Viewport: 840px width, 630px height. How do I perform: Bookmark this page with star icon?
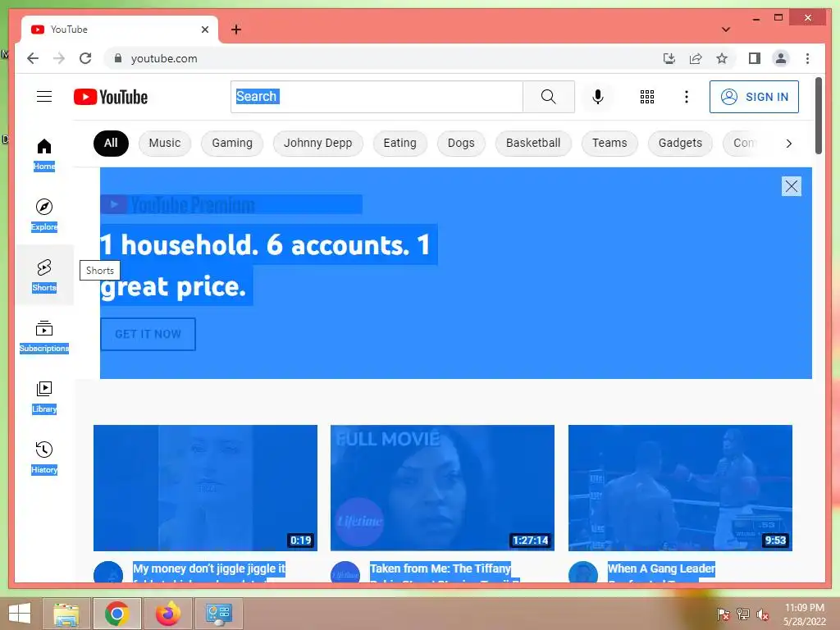pos(722,58)
